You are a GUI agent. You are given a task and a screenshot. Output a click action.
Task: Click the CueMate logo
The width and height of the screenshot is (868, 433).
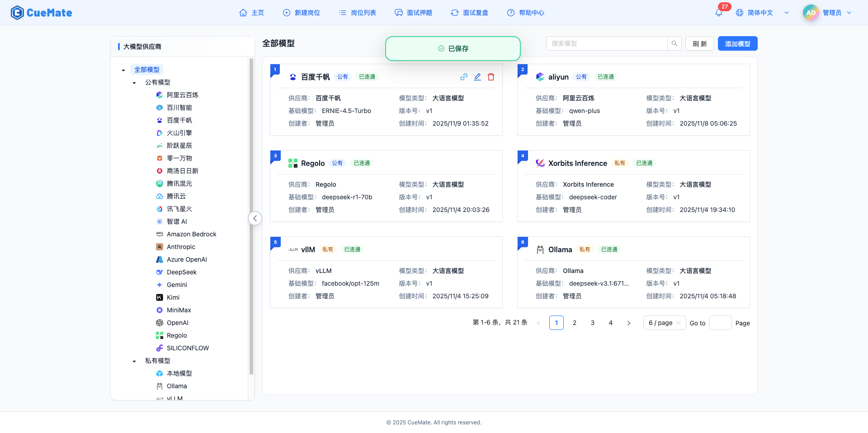click(x=41, y=13)
